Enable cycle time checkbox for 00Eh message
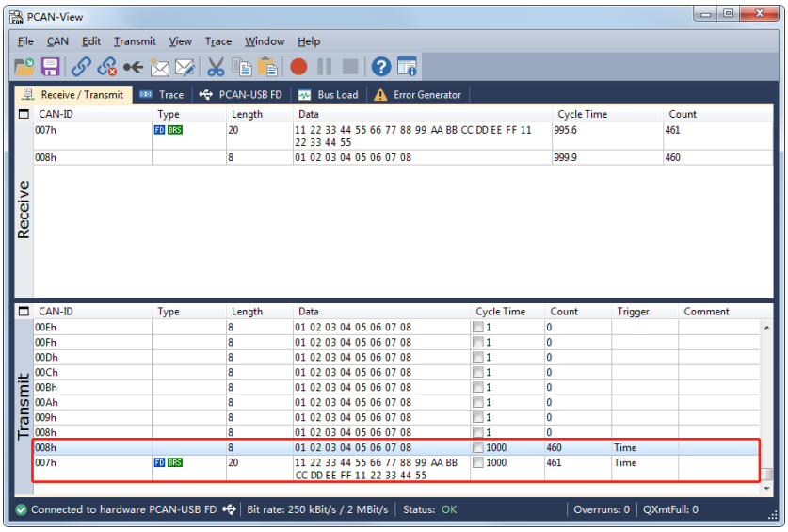This screenshot has width=788, height=532. [x=478, y=328]
